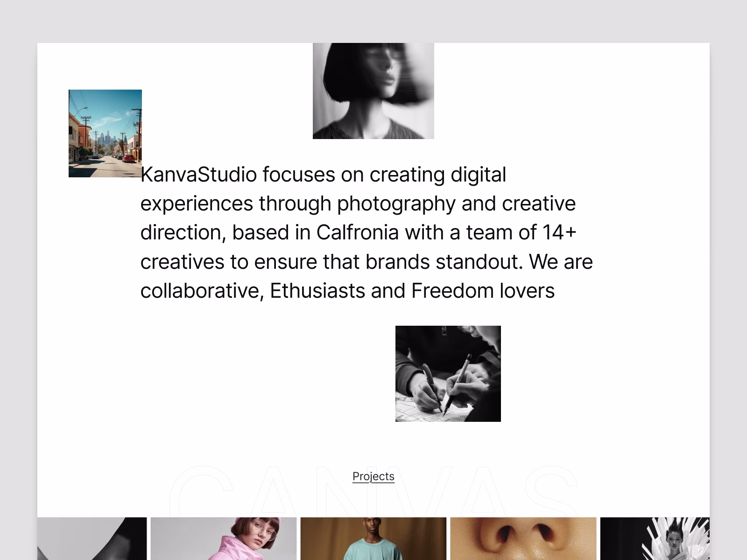This screenshot has width=747, height=560.
Task: Click the 14+ figure in the text
Action: [x=559, y=232]
